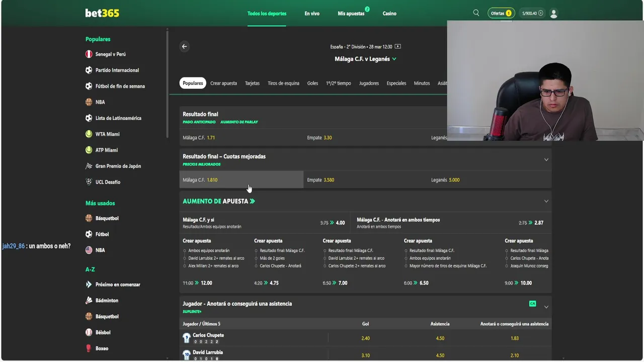Click the green CA badge icon
644x362 pixels.
(x=532, y=304)
